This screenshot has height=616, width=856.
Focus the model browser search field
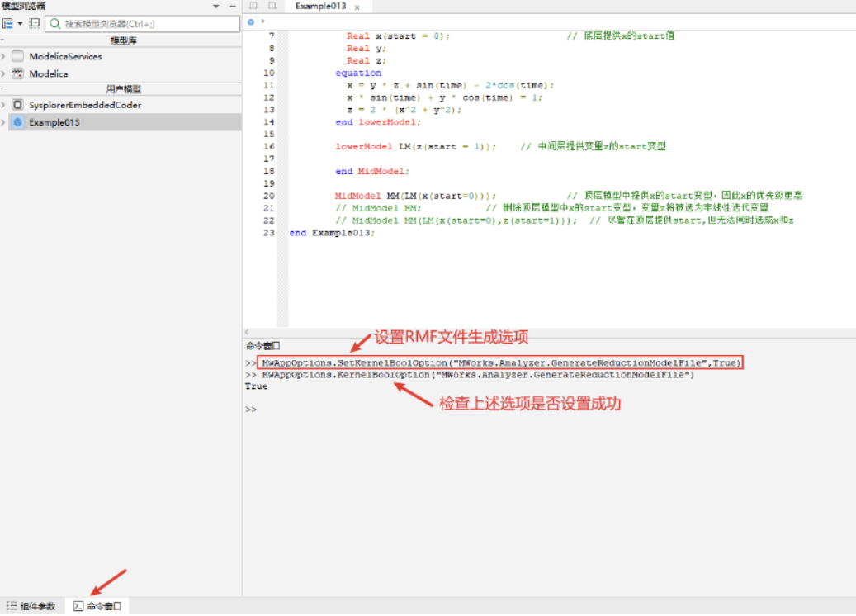click(x=143, y=23)
